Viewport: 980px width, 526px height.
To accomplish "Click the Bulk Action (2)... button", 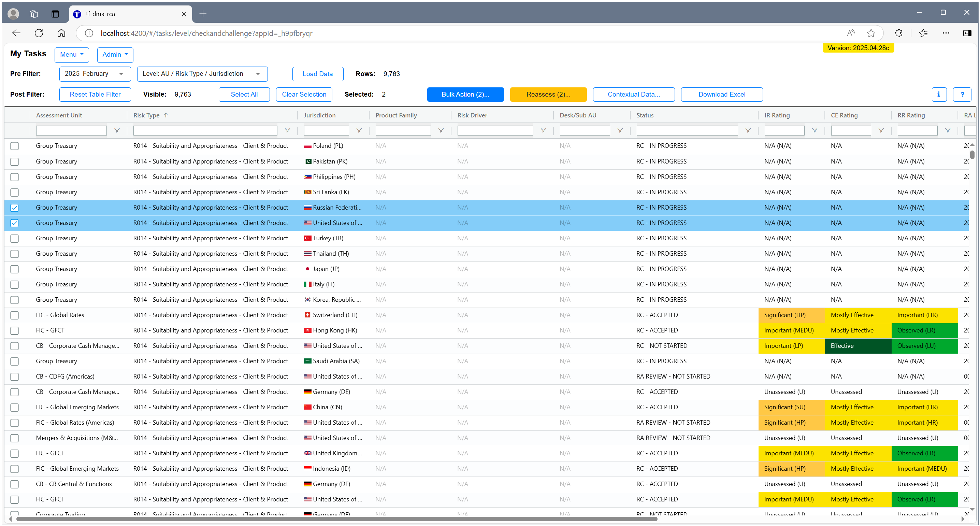I will click(465, 95).
